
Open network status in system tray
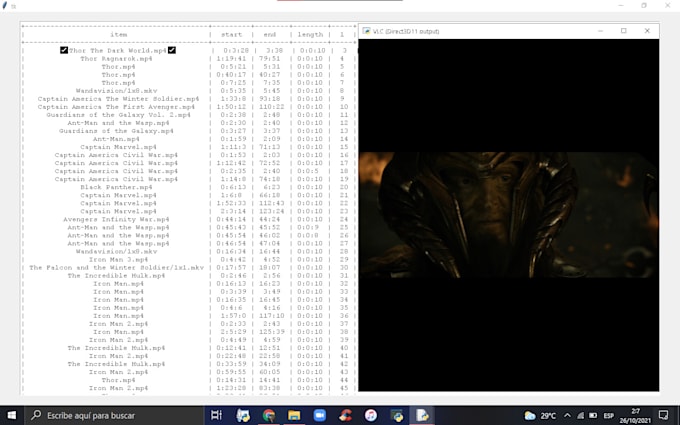(581, 415)
